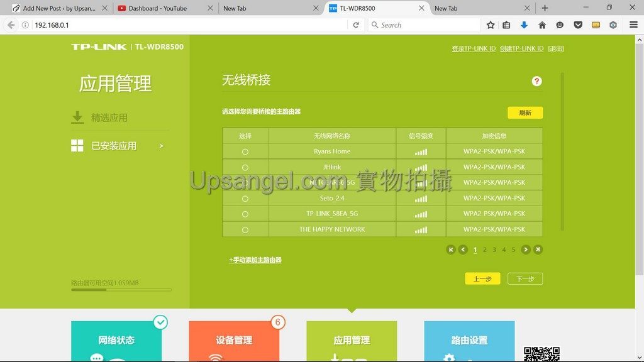Go to next page of network list

[x=525, y=250]
